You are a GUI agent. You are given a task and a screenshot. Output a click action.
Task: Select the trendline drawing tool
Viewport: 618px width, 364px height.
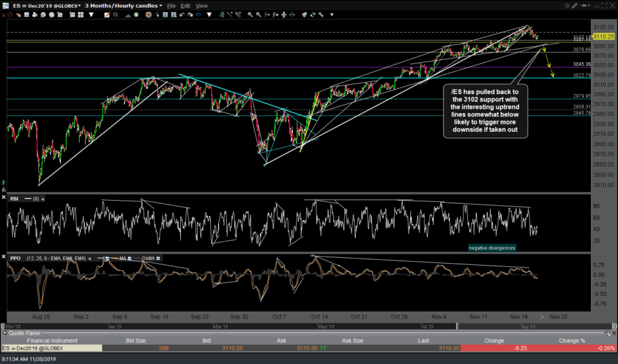(230, 15)
